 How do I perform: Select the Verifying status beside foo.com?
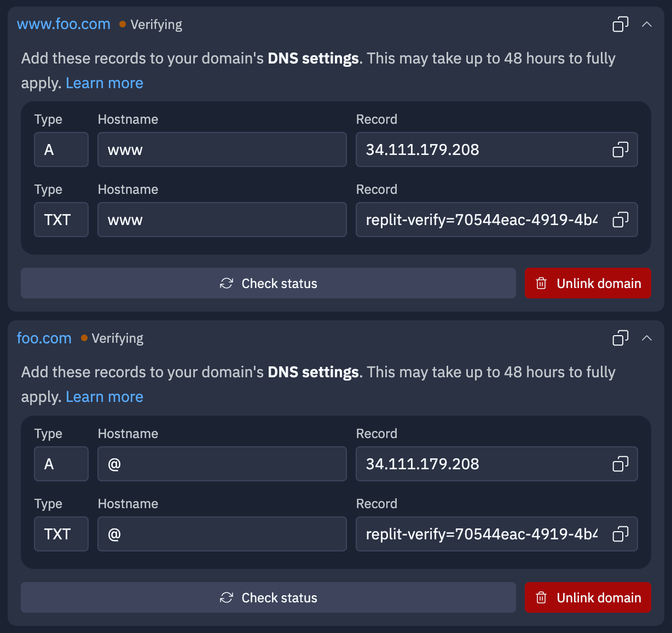112,338
